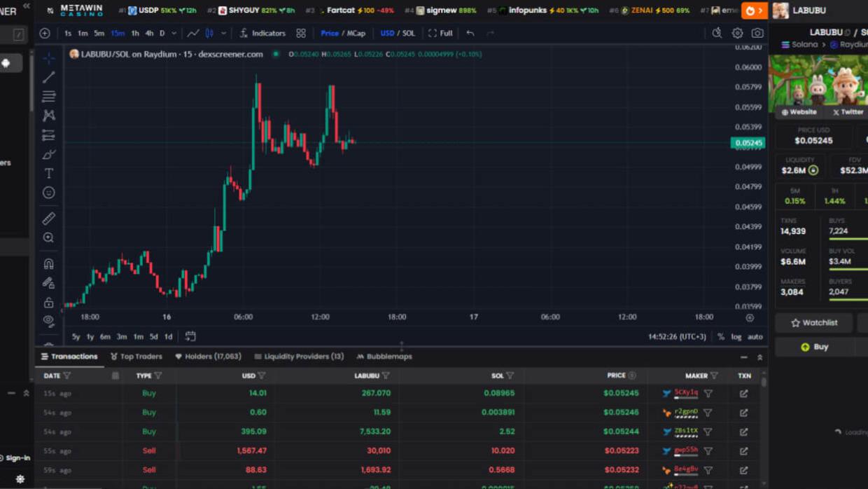Select the Transactions tab
The height and width of the screenshot is (489, 868).
(69, 357)
